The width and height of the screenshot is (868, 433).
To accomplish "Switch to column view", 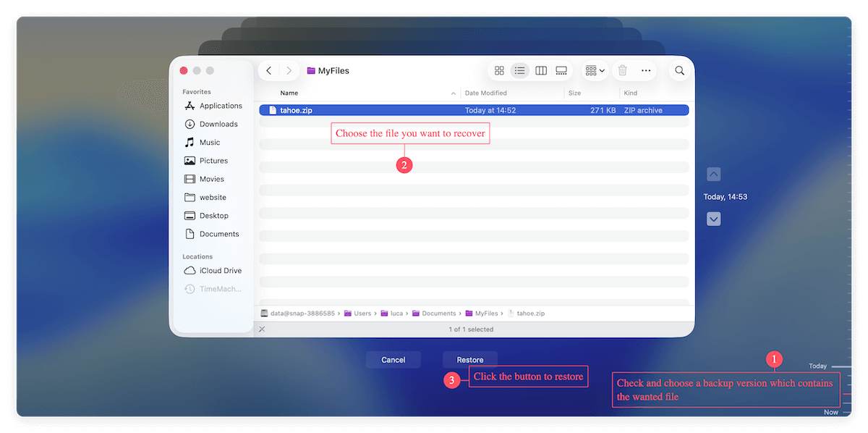I will pos(541,70).
